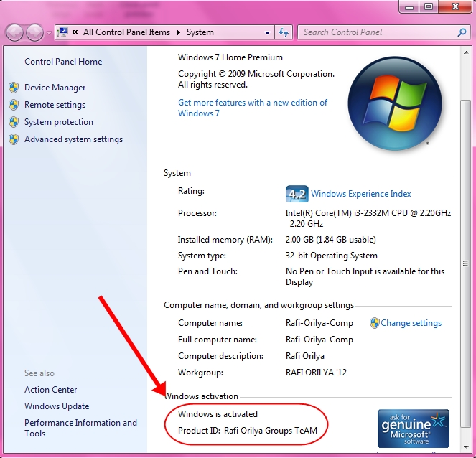
Task: Click workgroup value RAFI ORILYA '12
Action: 316,373
